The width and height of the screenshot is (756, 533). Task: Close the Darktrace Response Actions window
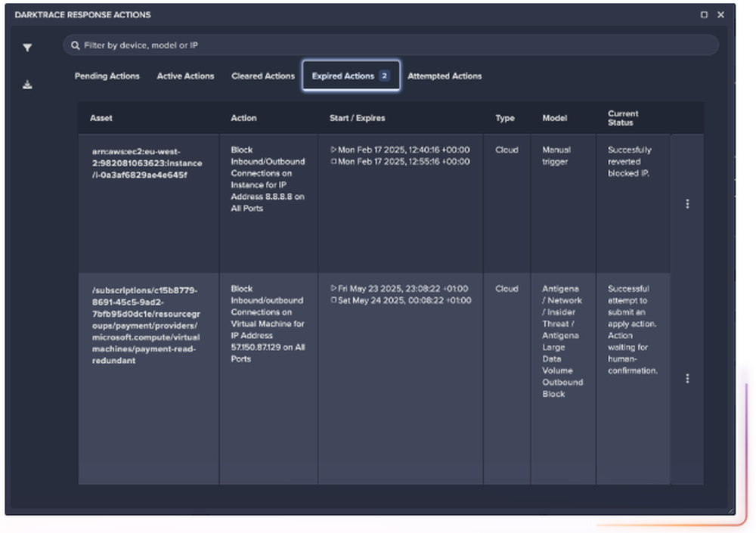[x=720, y=15]
